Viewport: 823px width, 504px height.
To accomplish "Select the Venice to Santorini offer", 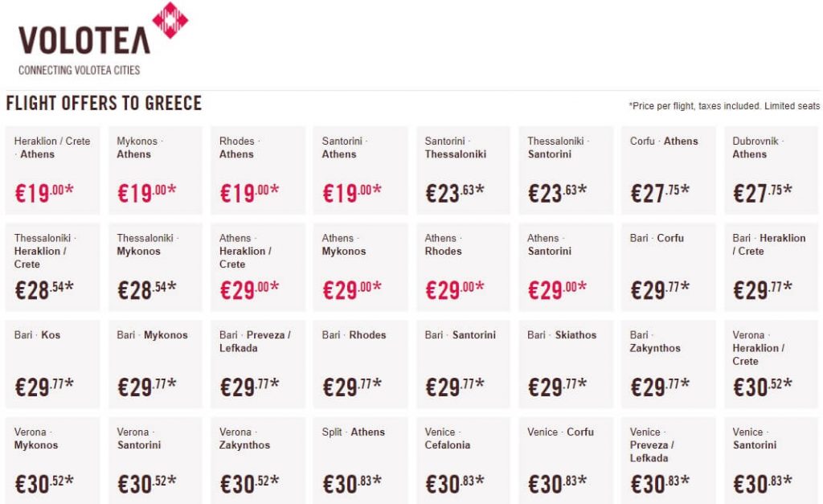I will point(772,461).
